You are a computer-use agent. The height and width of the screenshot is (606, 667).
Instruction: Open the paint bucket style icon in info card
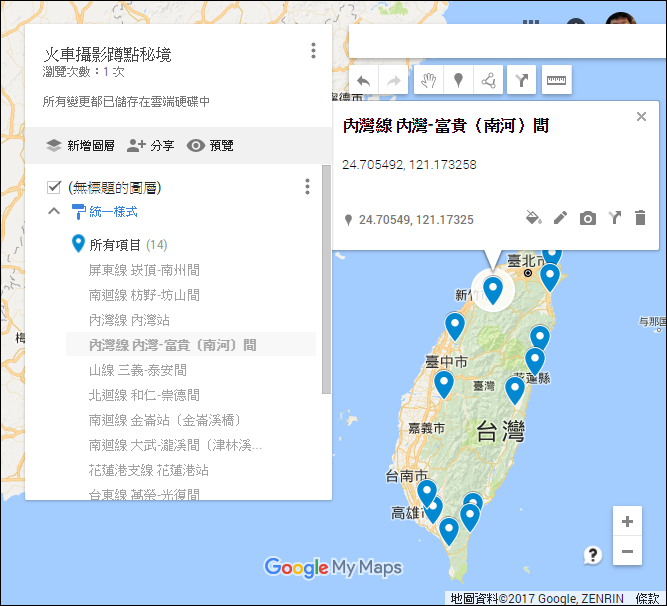coord(533,218)
